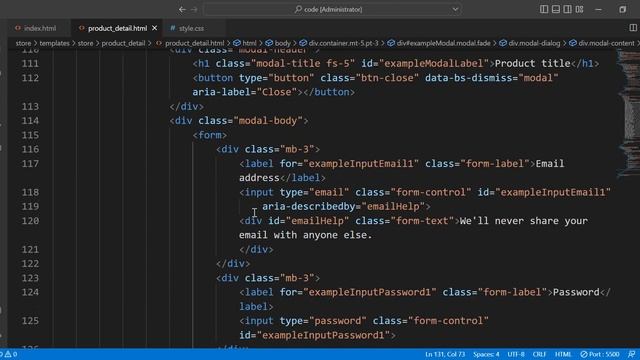Click line number 114 in the gutter
The image size is (640, 360).
tap(30, 121)
